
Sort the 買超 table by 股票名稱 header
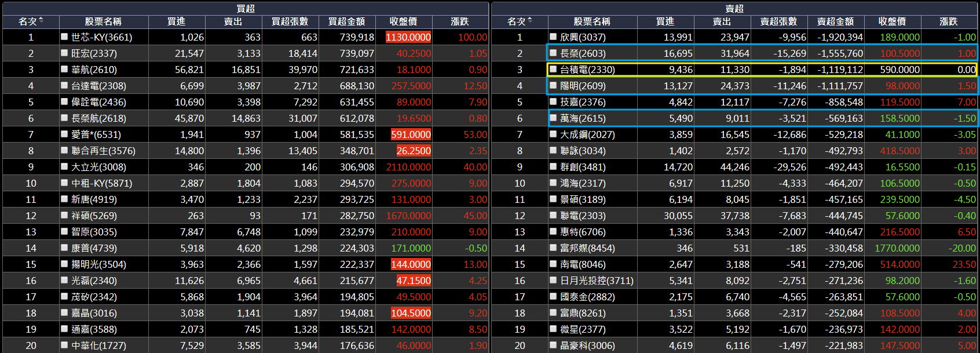tap(103, 21)
